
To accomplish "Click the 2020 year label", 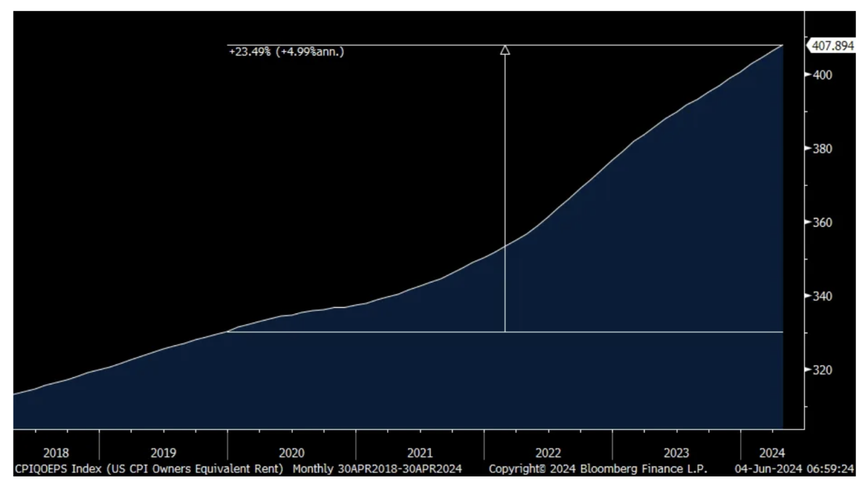I will point(291,453).
